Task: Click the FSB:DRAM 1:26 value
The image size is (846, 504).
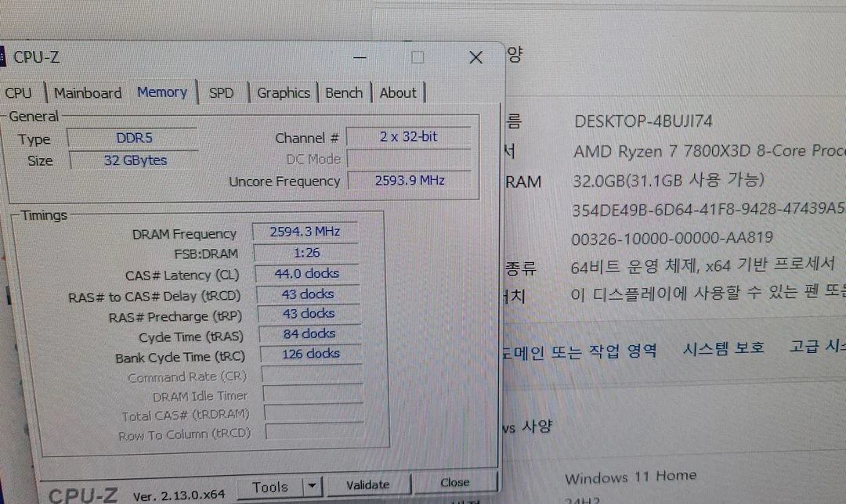Action: coord(306,253)
